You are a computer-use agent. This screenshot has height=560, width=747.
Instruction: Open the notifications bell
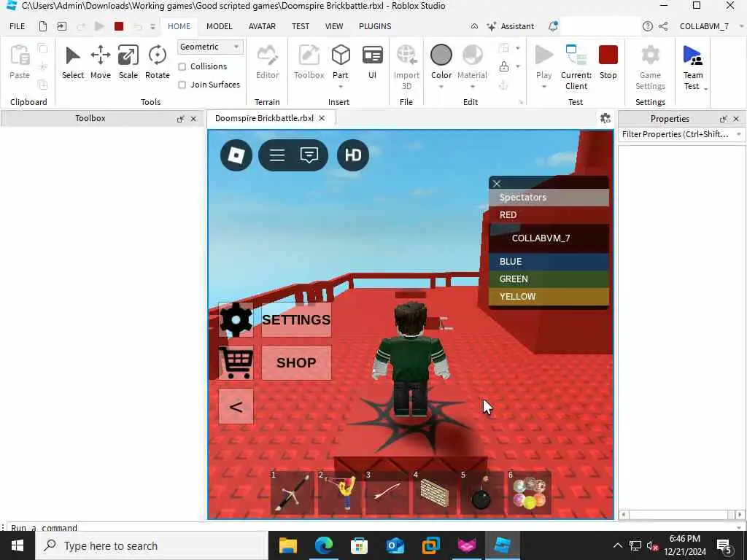pyautogui.click(x=553, y=26)
